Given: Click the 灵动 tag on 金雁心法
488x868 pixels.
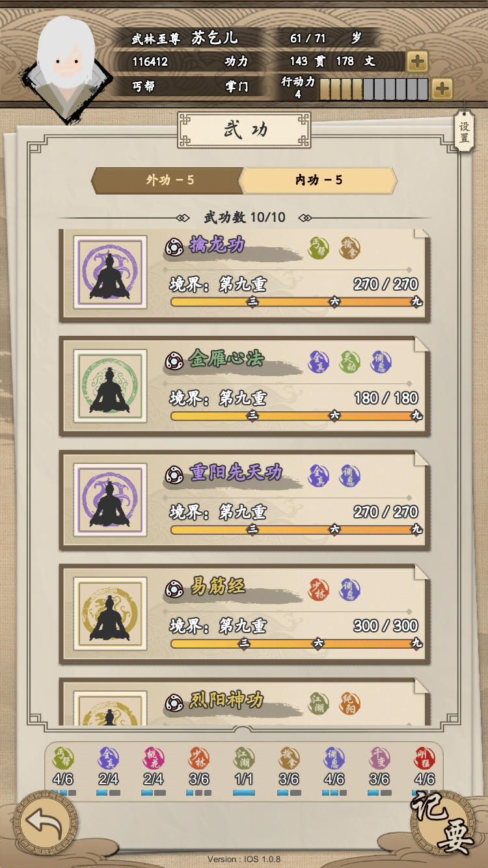Looking at the screenshot, I should (x=350, y=362).
